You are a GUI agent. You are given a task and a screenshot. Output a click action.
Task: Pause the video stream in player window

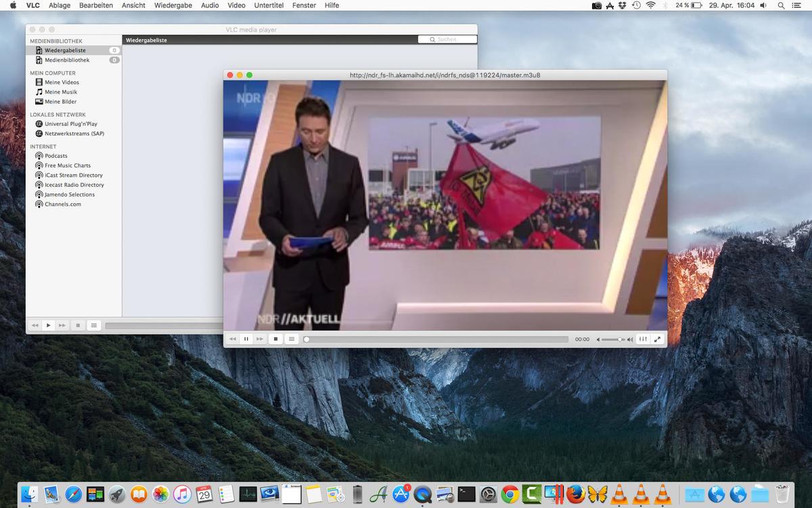click(246, 339)
